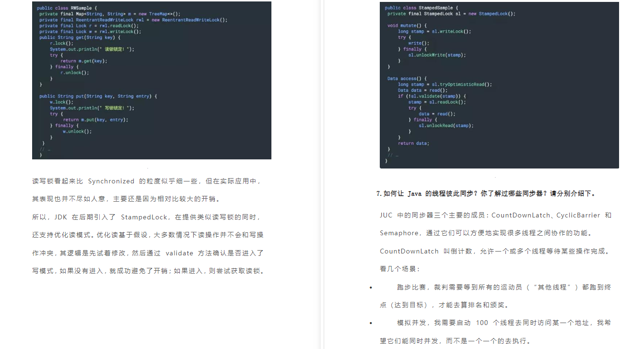Click the bullet line starting '跑步比赛，裁判需要等到'
The image size is (644, 349).
point(504,287)
